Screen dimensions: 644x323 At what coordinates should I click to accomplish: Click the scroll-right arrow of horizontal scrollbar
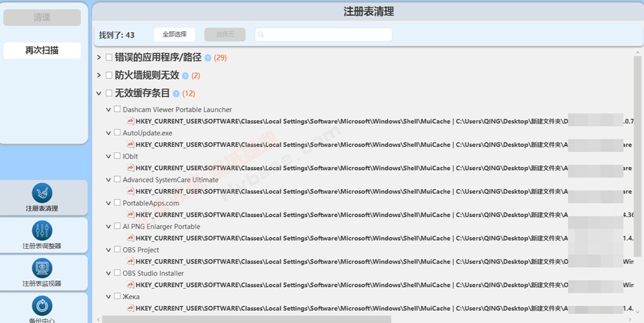coord(630,319)
